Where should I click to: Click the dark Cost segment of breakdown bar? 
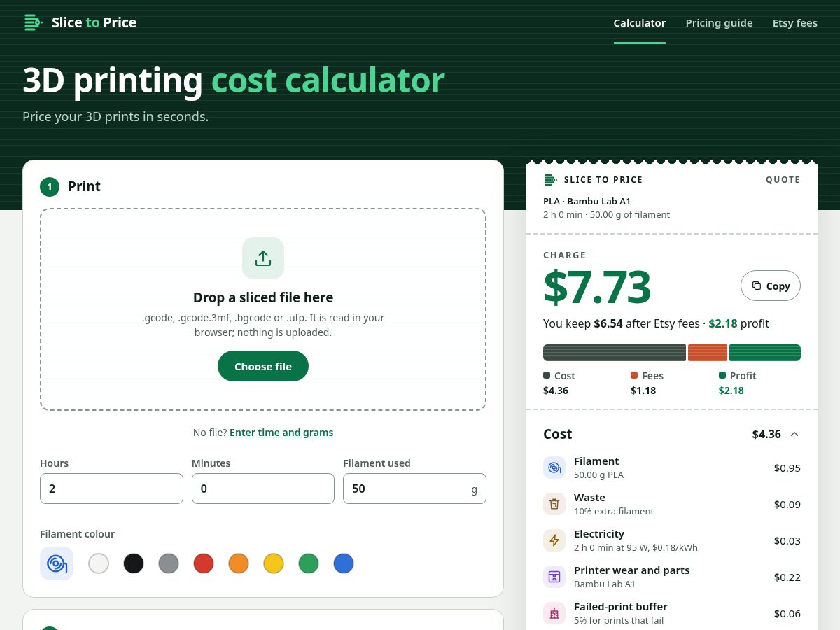615,353
